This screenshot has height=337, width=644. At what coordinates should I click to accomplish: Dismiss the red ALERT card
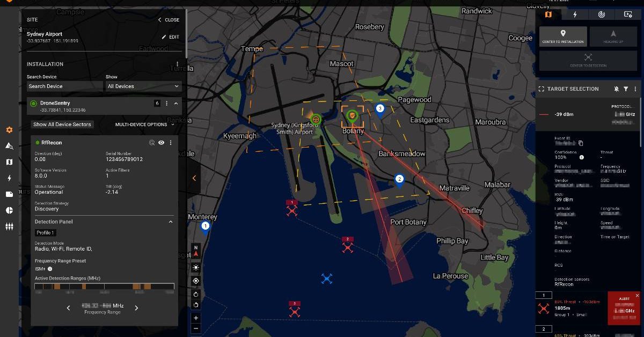(x=638, y=296)
